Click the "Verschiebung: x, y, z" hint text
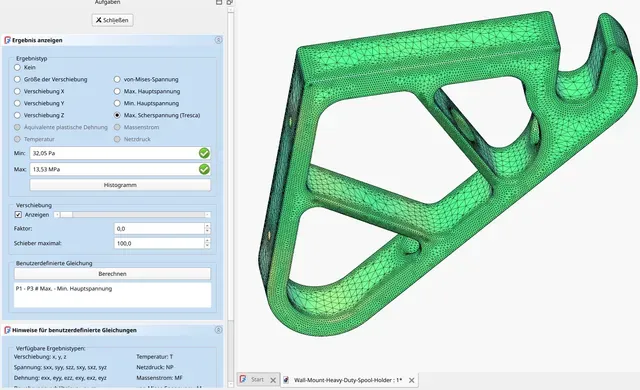This screenshot has width=640, height=390. pos(40,357)
